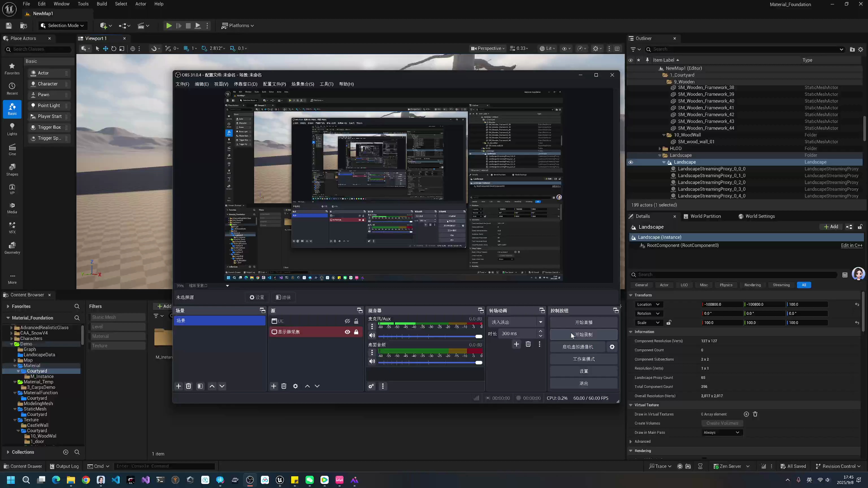Viewport: 868px width, 488px height.
Task: Adjust the 桌面音频 volume slider
Action: click(430, 362)
